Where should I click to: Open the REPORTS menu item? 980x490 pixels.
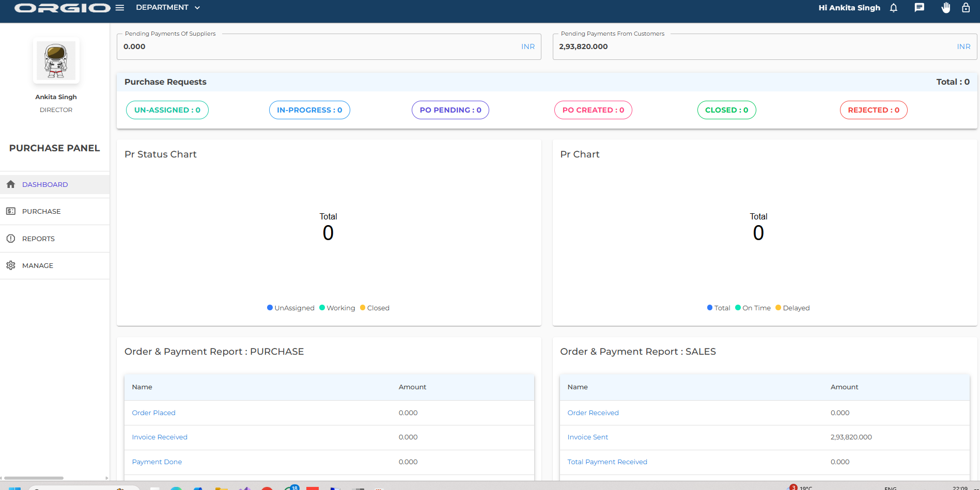38,239
